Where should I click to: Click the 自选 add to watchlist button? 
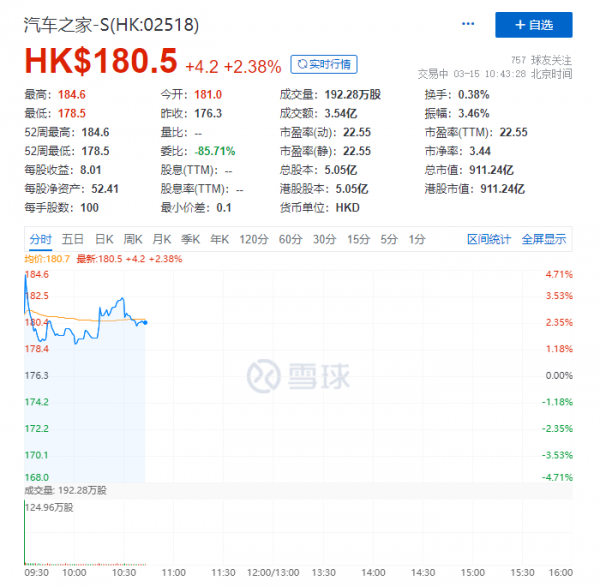[x=534, y=23]
